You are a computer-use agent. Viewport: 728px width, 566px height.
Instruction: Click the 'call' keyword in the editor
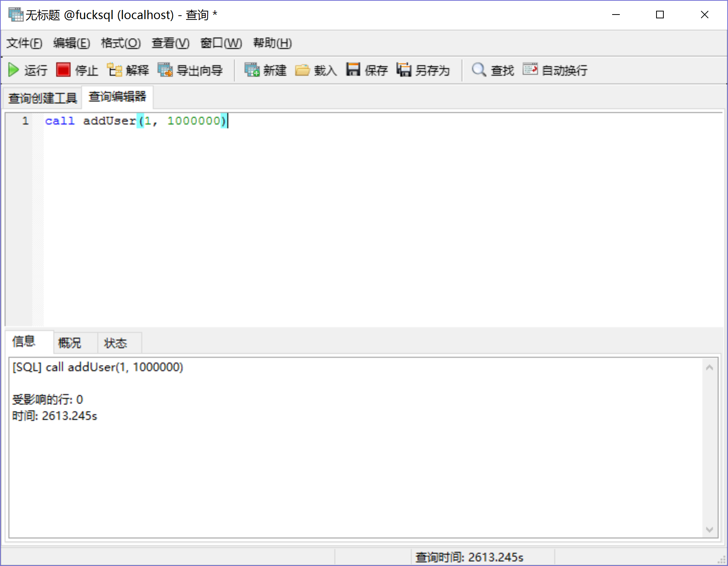tap(60, 121)
